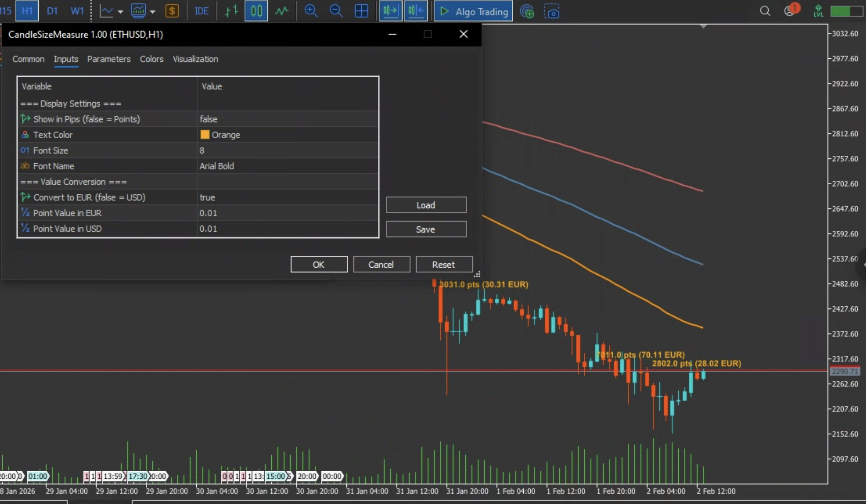The height and width of the screenshot is (504, 866).
Task: Click the Zoom In magnifier icon
Action: [x=311, y=11]
